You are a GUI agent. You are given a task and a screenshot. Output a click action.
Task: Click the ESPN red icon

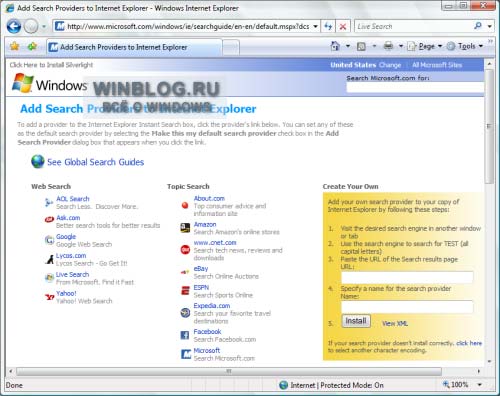click(x=185, y=291)
